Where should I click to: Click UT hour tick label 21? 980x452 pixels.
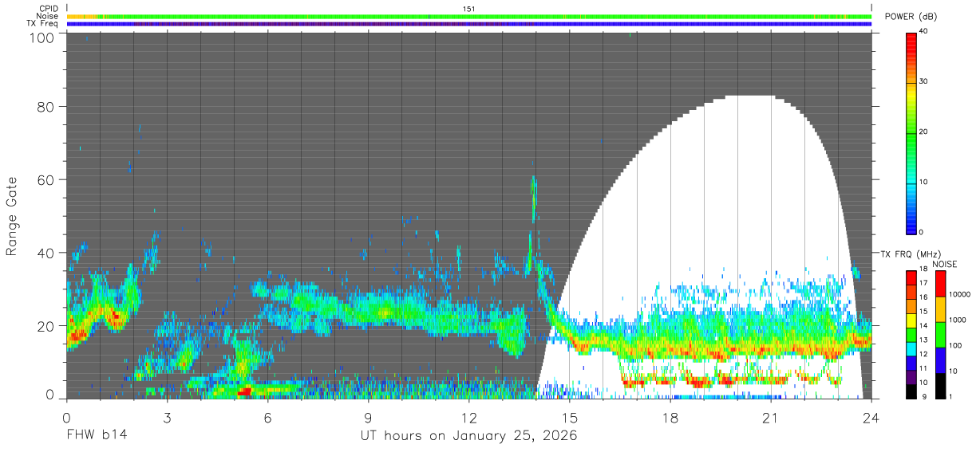[770, 417]
